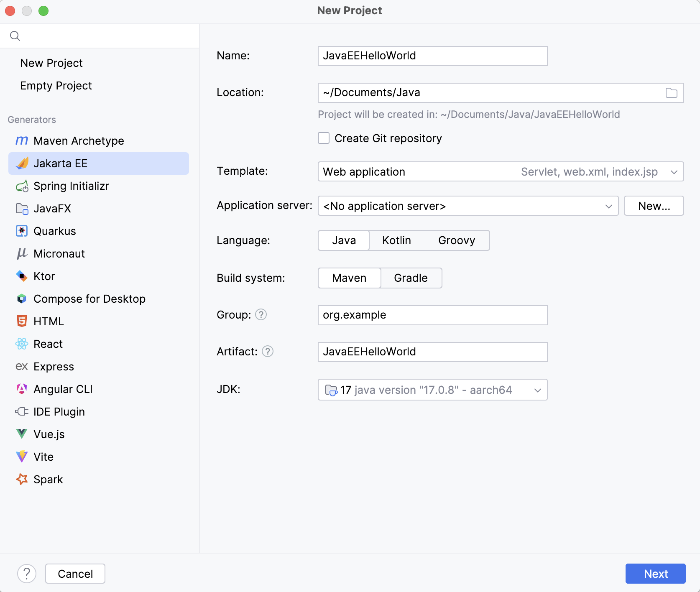Select the Vue.js generator entry
Image resolution: width=700 pixels, height=592 pixels.
click(x=99, y=434)
